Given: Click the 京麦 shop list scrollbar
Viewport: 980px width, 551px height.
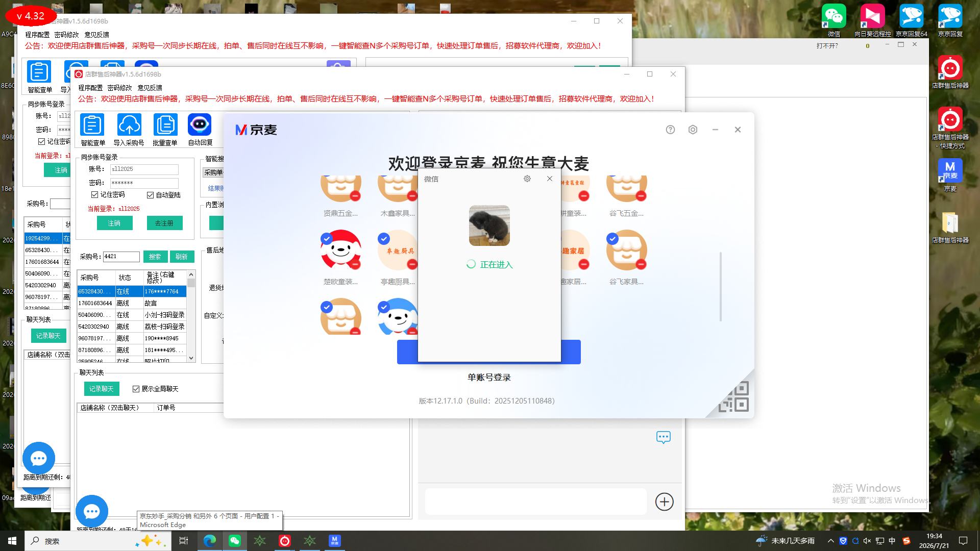Looking at the screenshot, I should 721,286.
